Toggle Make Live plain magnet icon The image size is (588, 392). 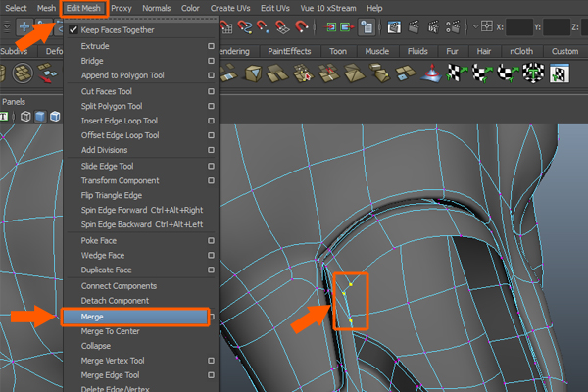coord(302,27)
